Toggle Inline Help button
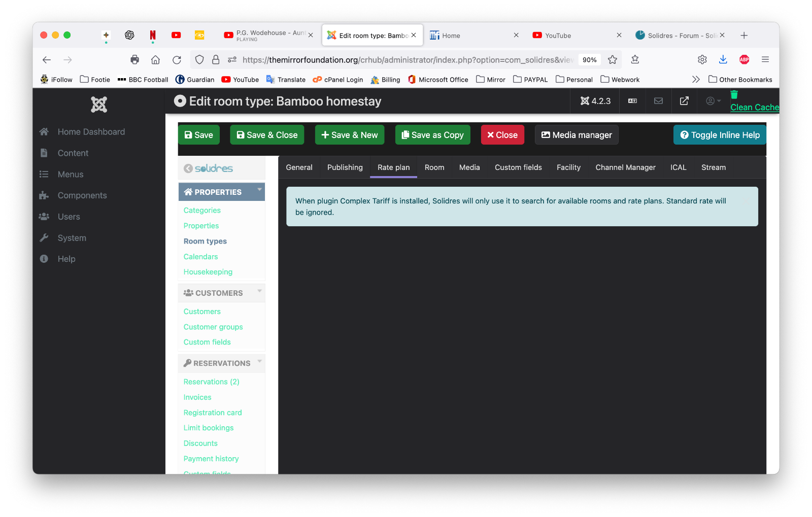The image size is (812, 517). click(x=720, y=135)
